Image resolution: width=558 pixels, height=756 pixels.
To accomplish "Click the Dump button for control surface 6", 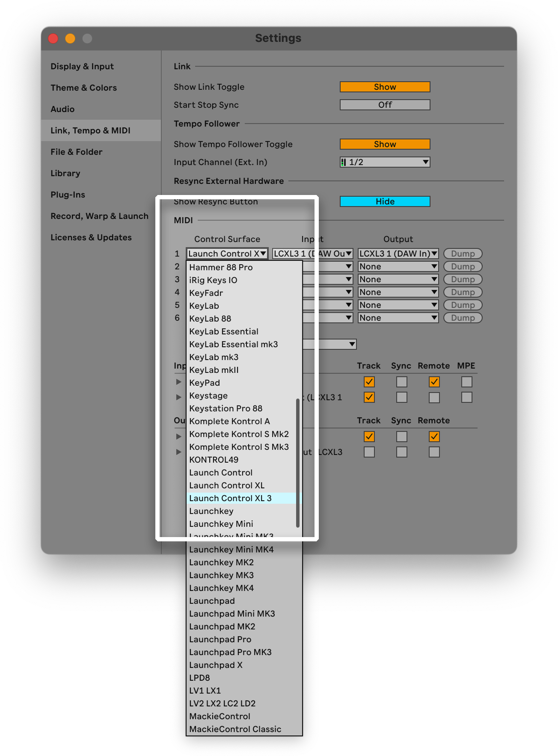I will click(x=463, y=318).
